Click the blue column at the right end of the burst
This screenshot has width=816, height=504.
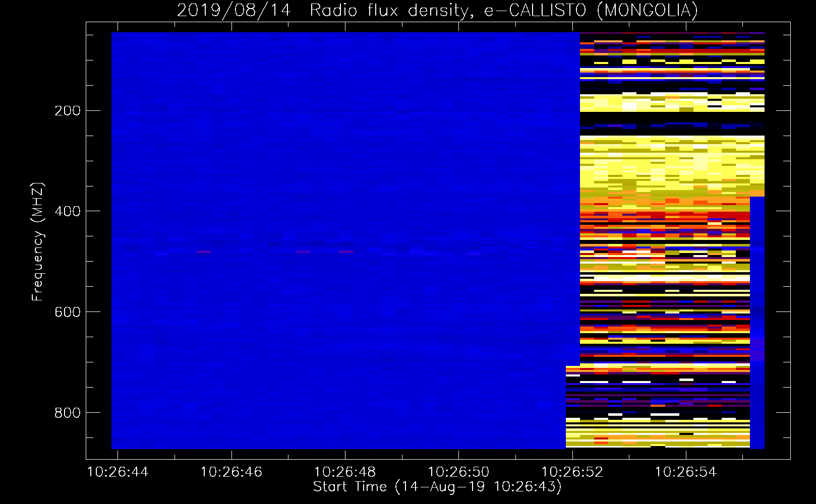coord(757,323)
